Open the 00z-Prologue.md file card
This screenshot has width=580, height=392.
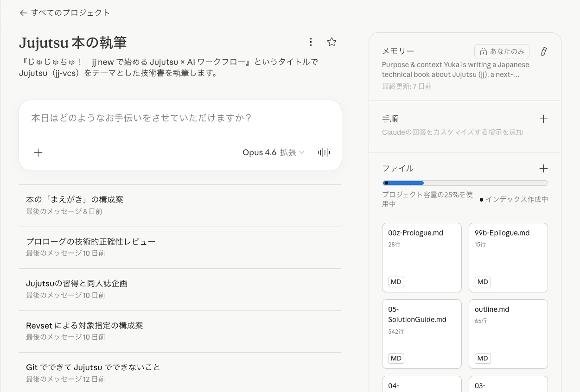click(x=421, y=258)
